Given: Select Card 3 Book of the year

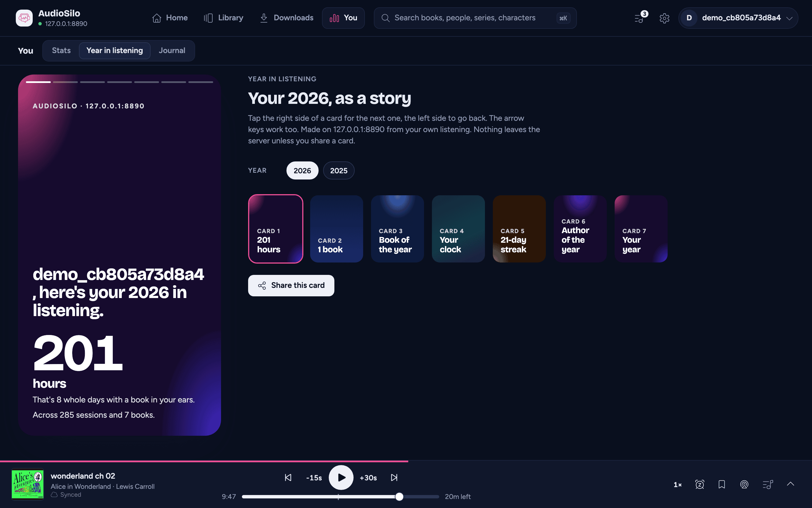Looking at the screenshot, I should 397,229.
